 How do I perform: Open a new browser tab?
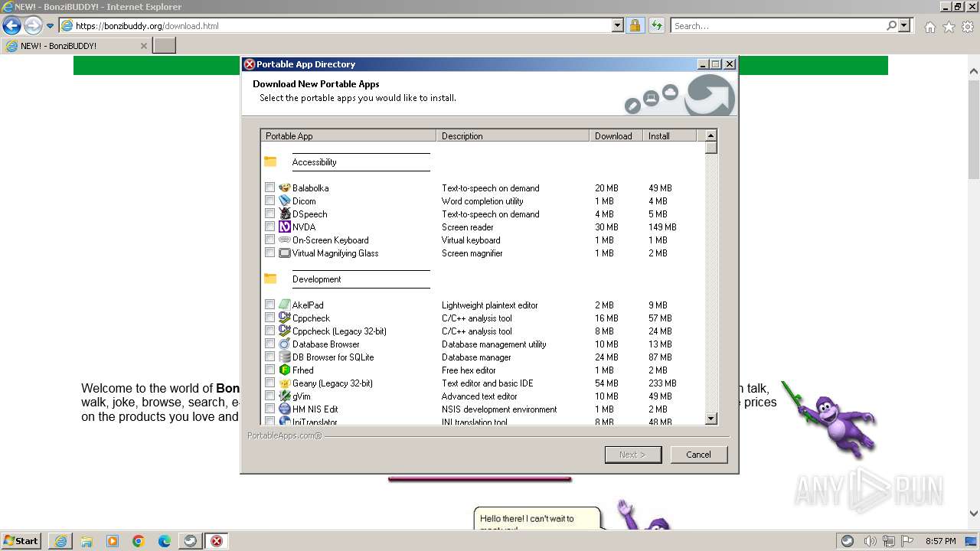pyautogui.click(x=165, y=46)
